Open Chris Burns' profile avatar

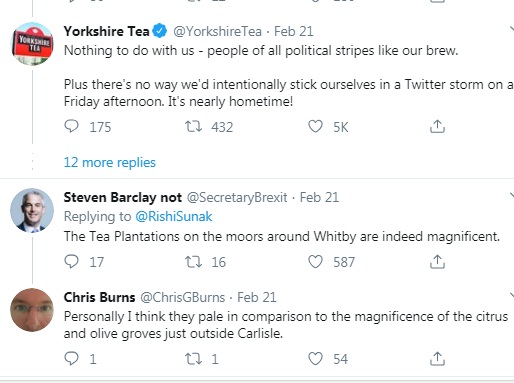pos(32,310)
